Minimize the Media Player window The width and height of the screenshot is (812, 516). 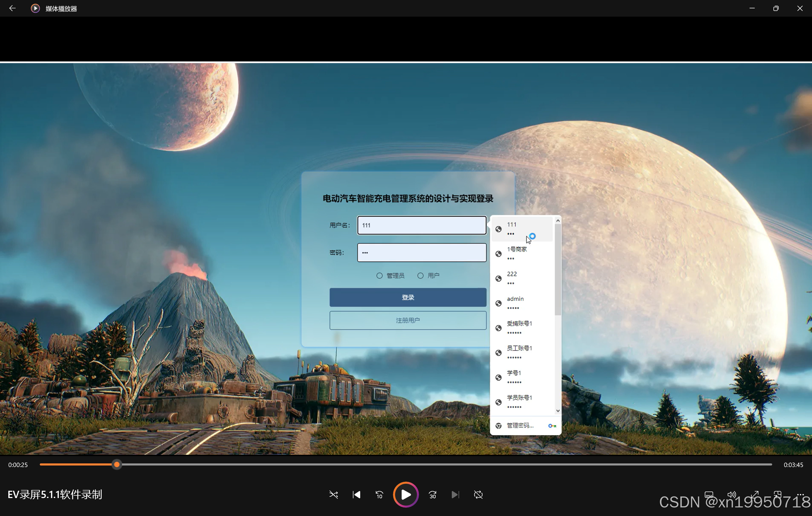tap(752, 8)
